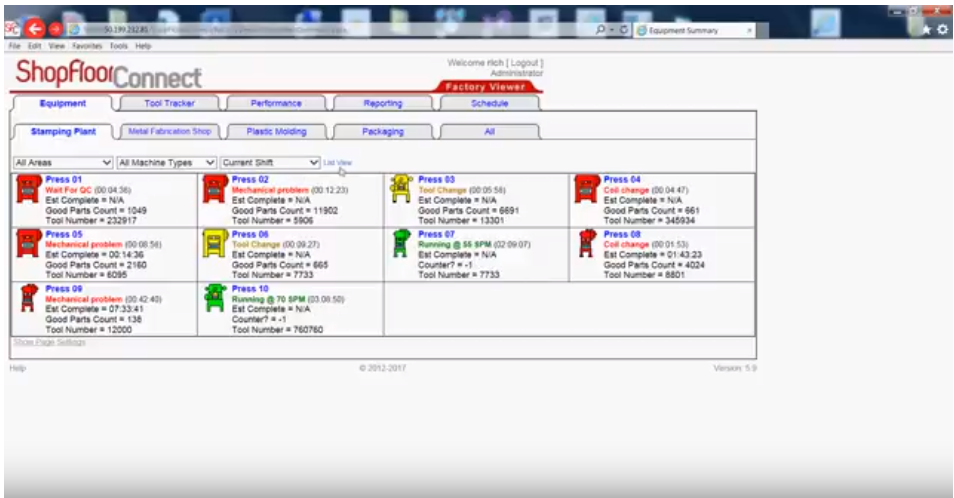The image size is (954, 498).
Task: Click the green Press 10 machine icon
Action: [214, 297]
